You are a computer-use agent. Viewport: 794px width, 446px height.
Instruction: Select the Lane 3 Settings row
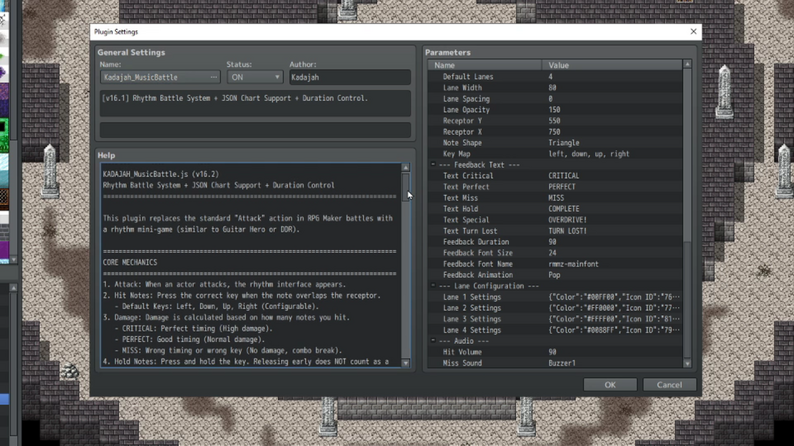tap(555, 319)
